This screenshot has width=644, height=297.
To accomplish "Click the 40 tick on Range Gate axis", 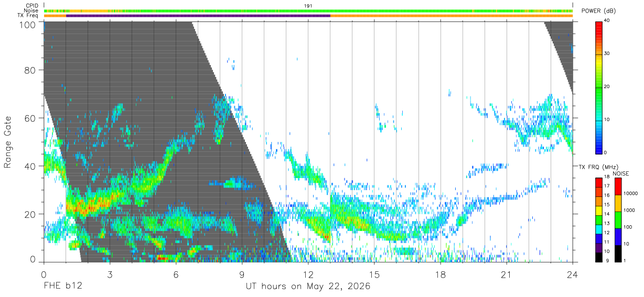I will click(31, 166).
